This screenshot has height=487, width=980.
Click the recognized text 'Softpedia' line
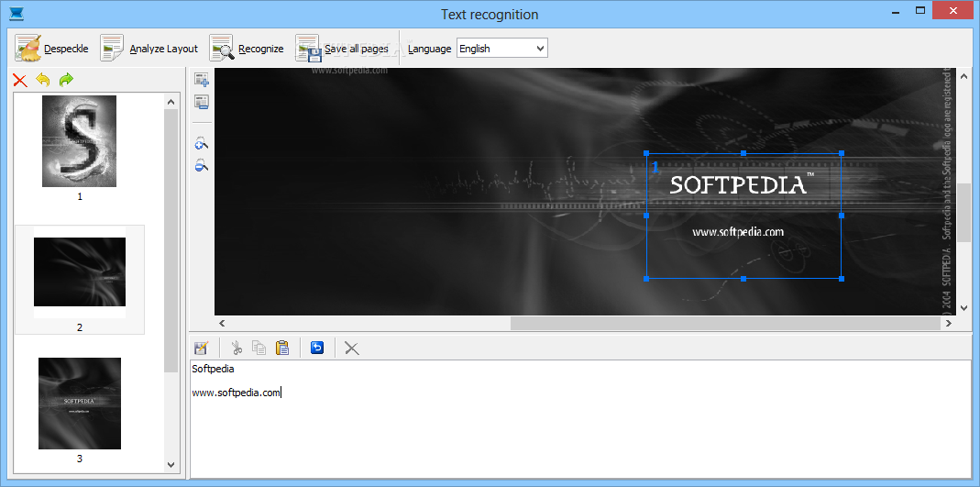(213, 369)
